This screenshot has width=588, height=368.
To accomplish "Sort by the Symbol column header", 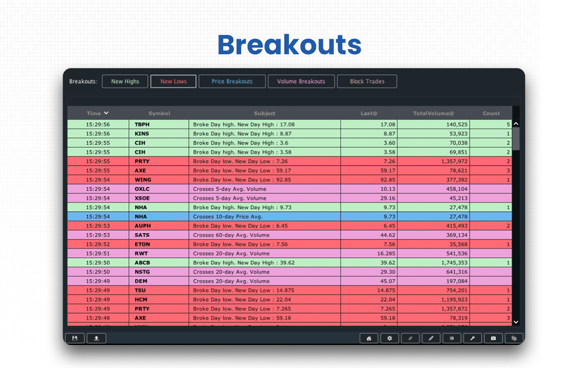I will (x=159, y=113).
